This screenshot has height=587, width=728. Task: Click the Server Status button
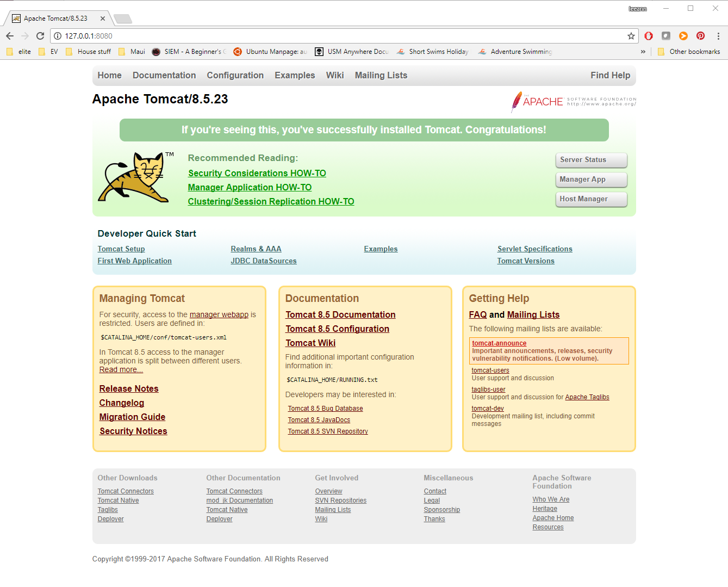[x=591, y=160]
